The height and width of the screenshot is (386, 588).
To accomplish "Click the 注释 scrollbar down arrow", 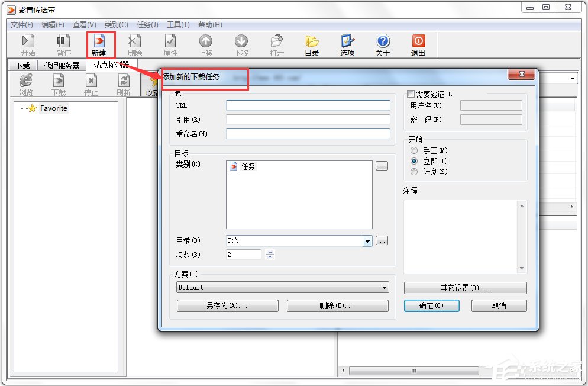I will click(x=522, y=268).
